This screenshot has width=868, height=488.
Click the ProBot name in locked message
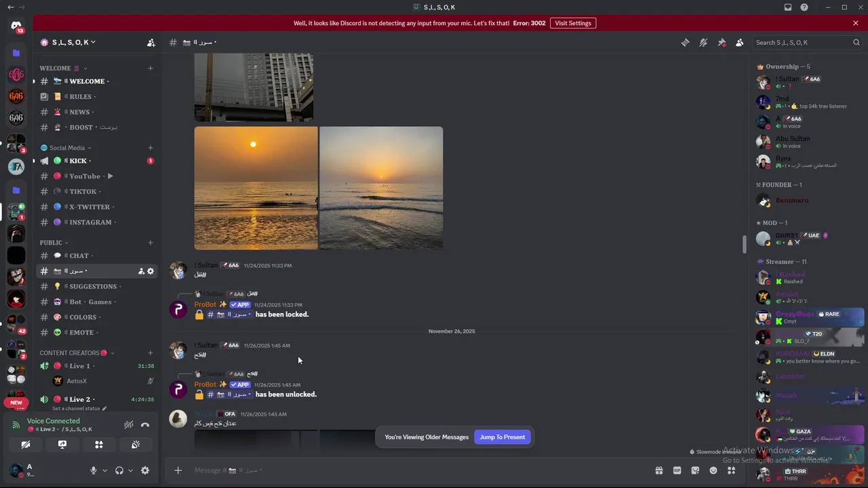click(205, 305)
